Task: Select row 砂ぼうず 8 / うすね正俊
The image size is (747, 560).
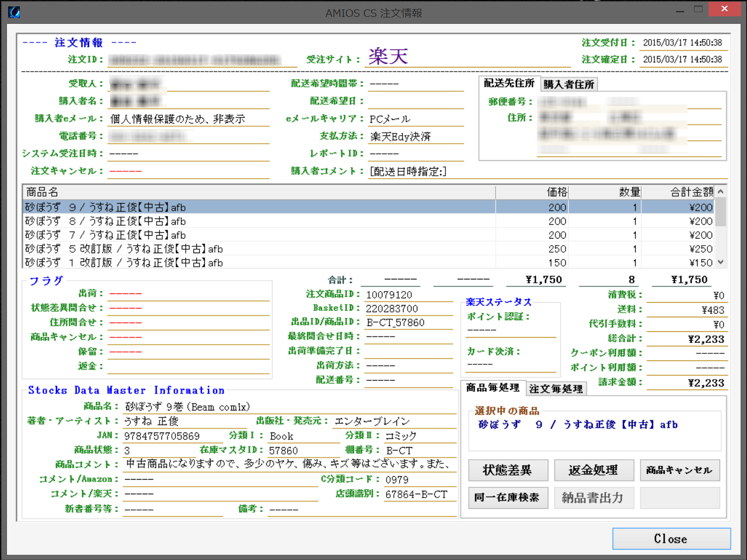Action: tap(369, 221)
